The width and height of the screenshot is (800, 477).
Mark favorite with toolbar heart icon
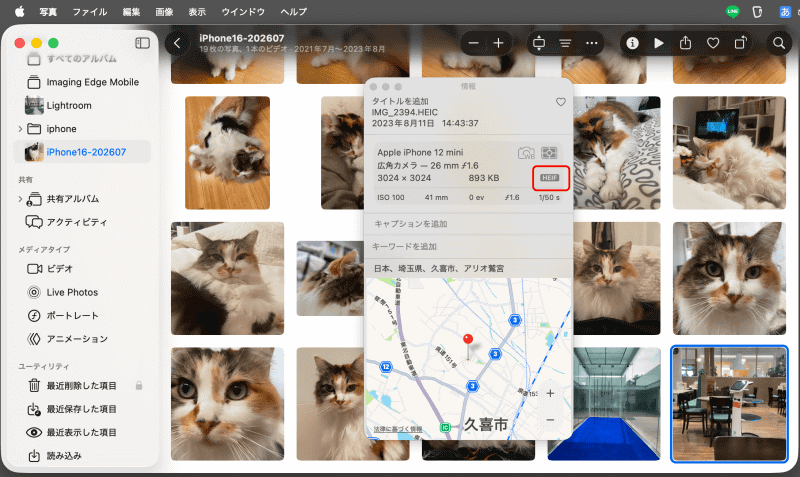[713, 43]
